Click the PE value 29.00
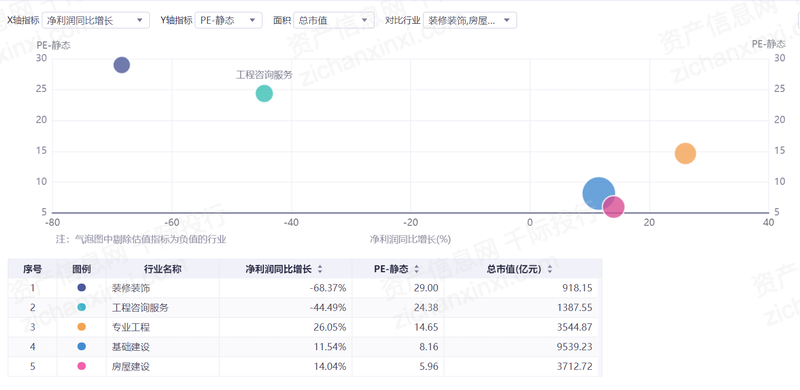The image size is (800, 390). pyautogui.click(x=426, y=288)
